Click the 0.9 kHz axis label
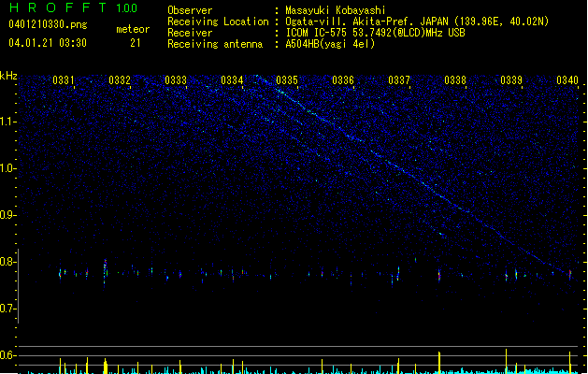 (7, 215)
